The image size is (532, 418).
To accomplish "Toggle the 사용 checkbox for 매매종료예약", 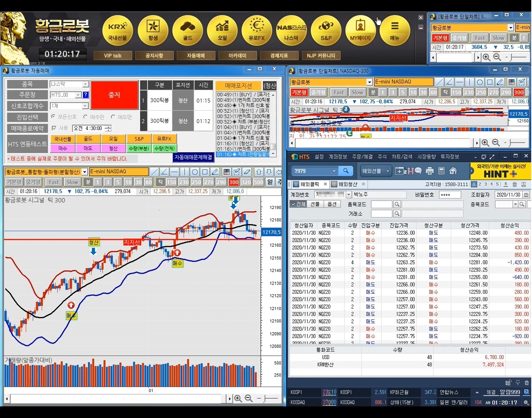I will point(54,128).
